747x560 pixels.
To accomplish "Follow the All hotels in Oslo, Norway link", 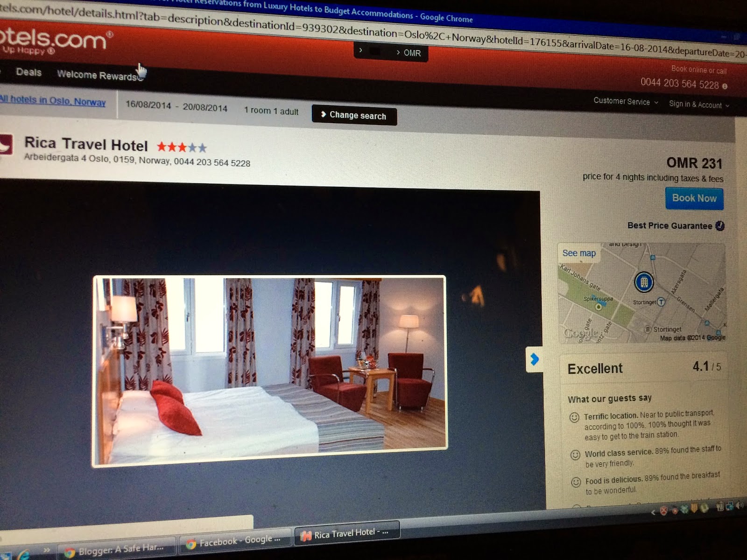I will pyautogui.click(x=53, y=100).
